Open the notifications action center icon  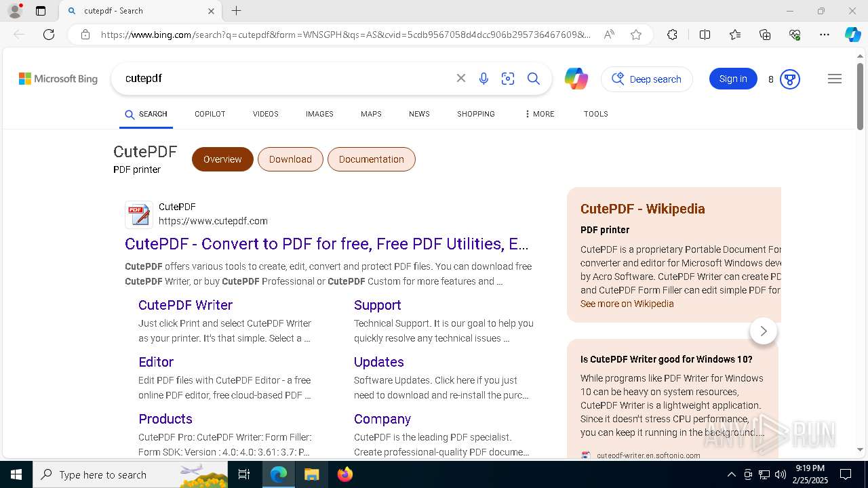(x=846, y=474)
